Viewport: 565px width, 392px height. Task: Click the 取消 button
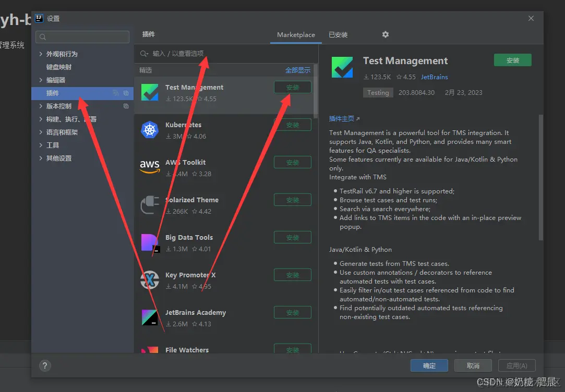coord(473,365)
